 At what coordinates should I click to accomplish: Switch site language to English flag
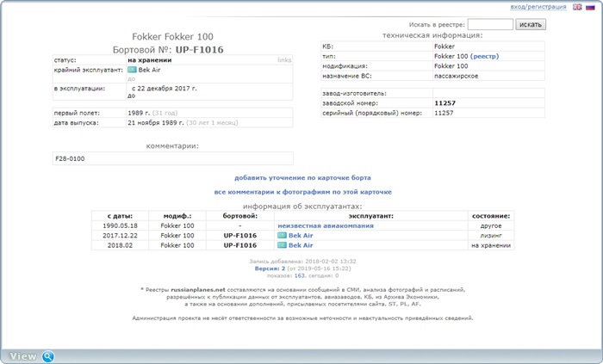(577, 7)
